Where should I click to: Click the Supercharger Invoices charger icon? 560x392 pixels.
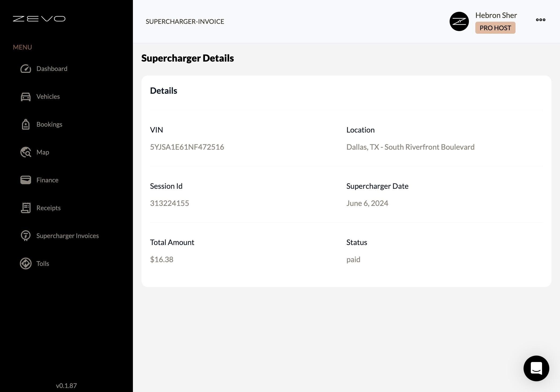pos(26,236)
